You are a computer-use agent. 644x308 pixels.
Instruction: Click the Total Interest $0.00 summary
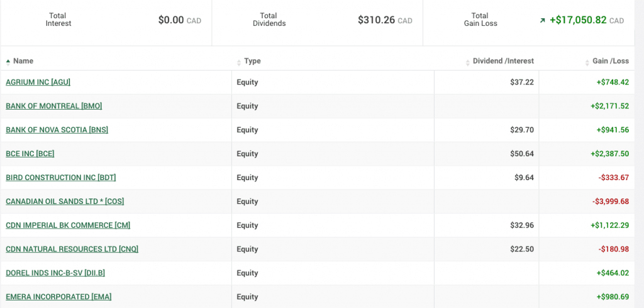106,20
